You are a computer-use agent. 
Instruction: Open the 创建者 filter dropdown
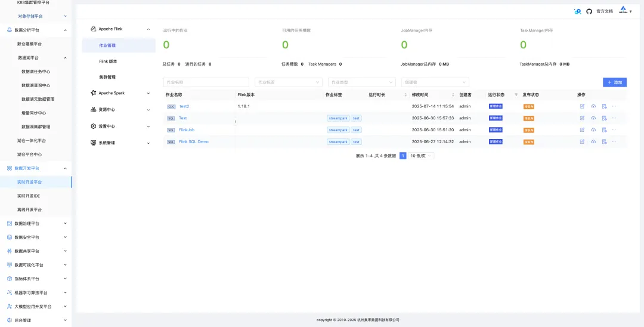pos(435,82)
